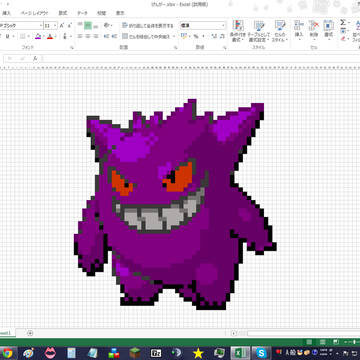Click the Fill down icon under AutoSum
The width and height of the screenshot is (360, 360).
(343, 31)
